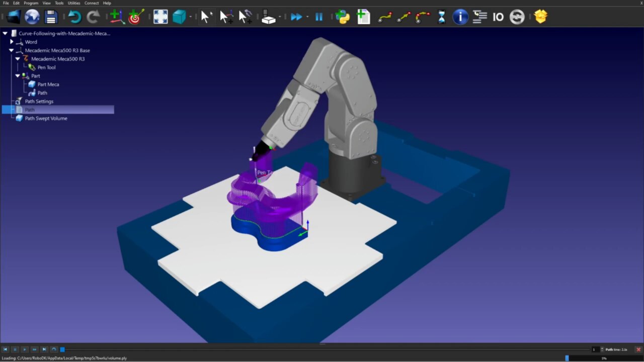Click the Add reference frame icon
This screenshot has width=644, height=362.
(117, 17)
